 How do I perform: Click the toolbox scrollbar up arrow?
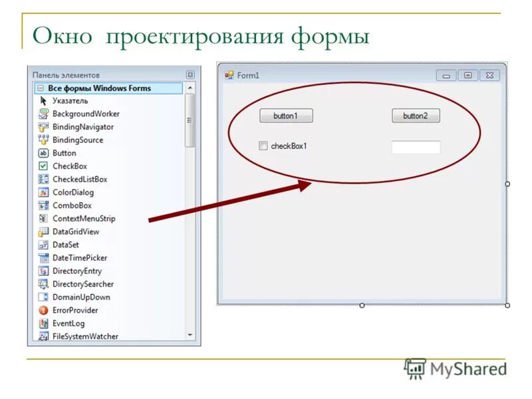tap(190, 88)
